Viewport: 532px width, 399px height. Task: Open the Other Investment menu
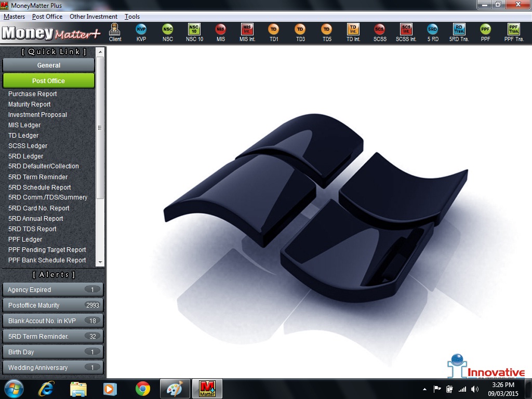click(x=94, y=17)
